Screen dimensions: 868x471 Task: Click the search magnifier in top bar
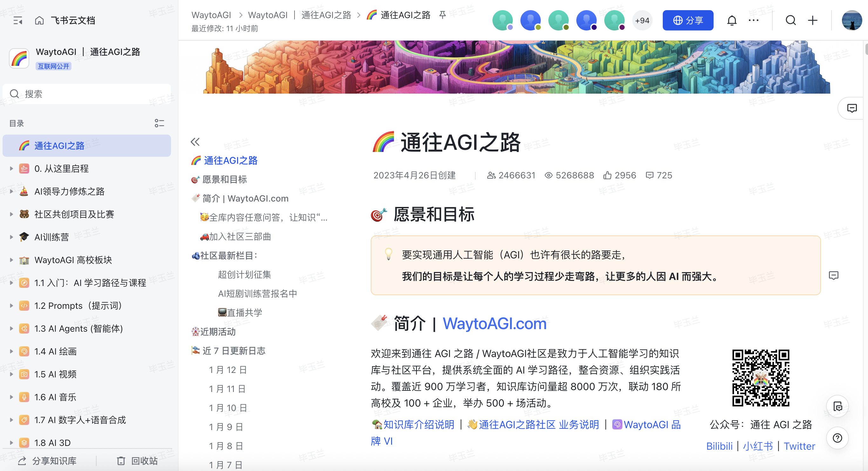pyautogui.click(x=790, y=21)
